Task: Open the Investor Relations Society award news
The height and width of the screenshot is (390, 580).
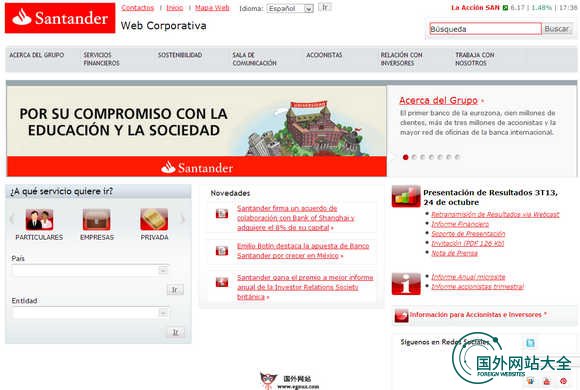Action: tap(305, 287)
